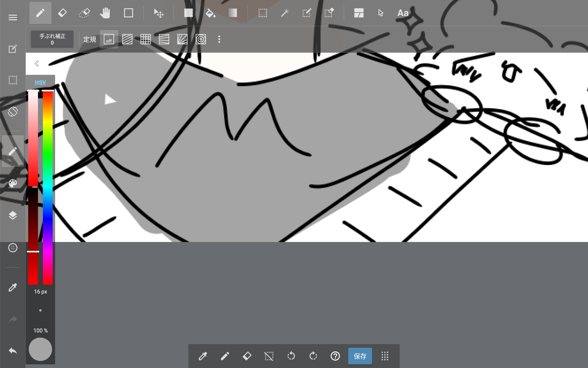Turn ruler off with off button

(x=109, y=39)
